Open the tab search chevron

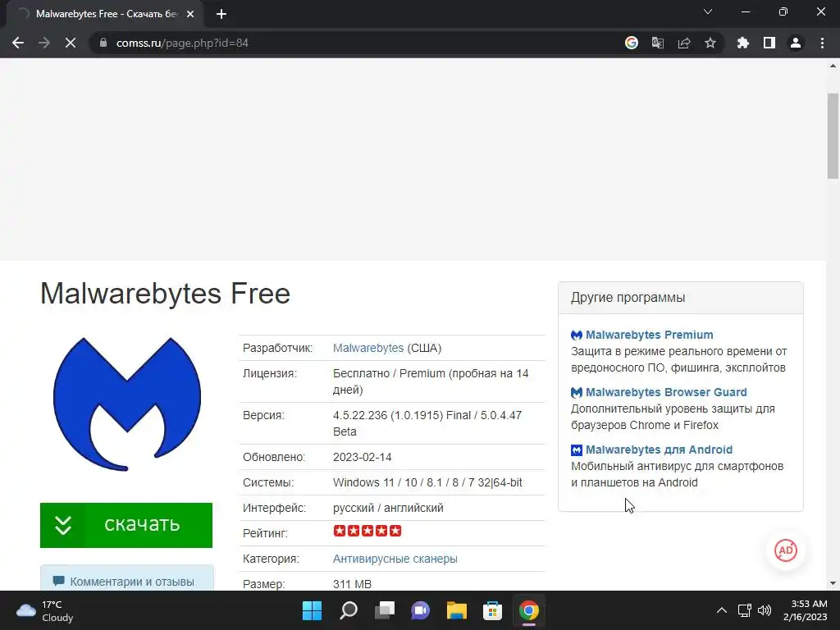[708, 11]
